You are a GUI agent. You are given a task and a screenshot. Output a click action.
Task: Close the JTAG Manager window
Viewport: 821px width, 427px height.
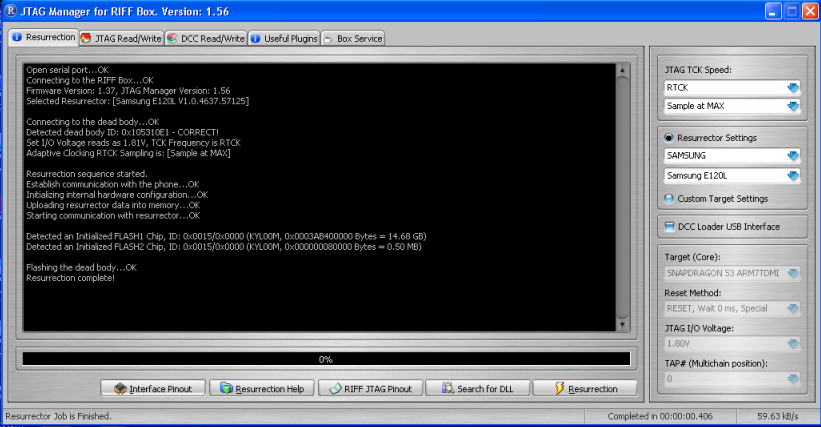(810, 11)
